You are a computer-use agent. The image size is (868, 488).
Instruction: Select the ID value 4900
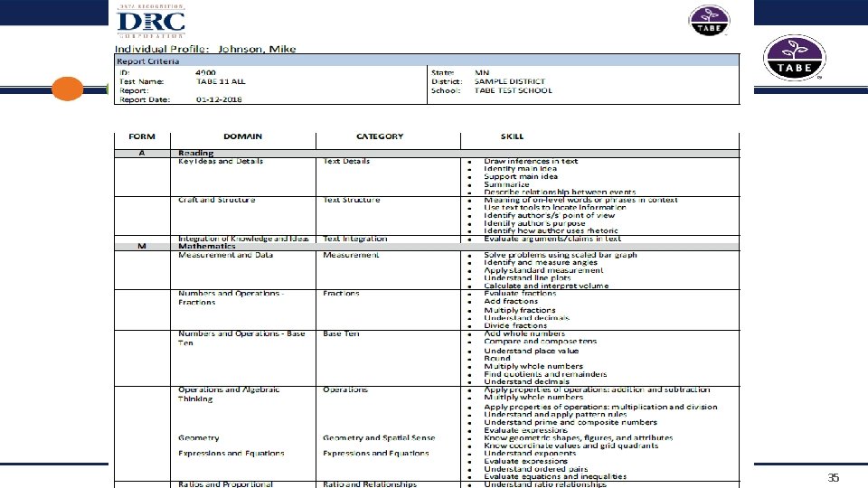point(205,72)
